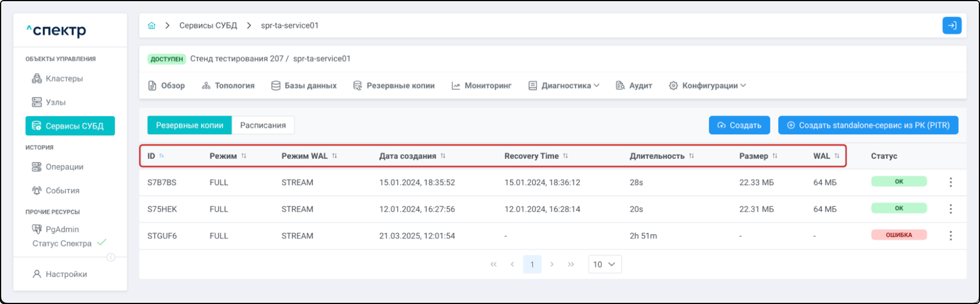Open the three-dot menu for backup STGUF6

click(x=950, y=236)
